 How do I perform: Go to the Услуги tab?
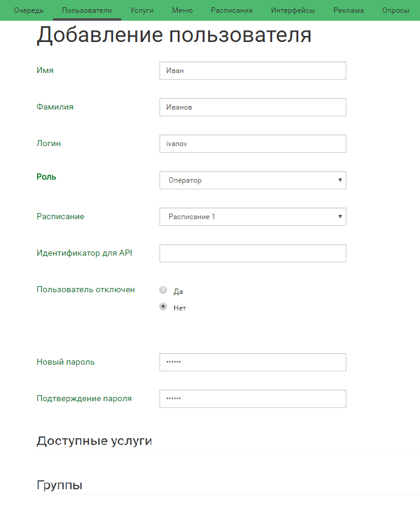(142, 10)
